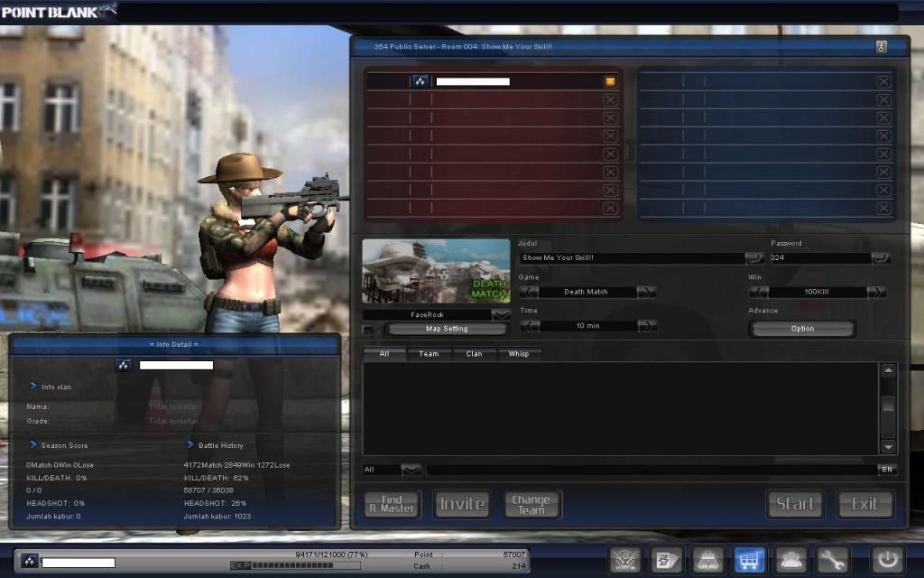Open the Map Setting button
The width and height of the screenshot is (924, 578).
[x=447, y=329]
